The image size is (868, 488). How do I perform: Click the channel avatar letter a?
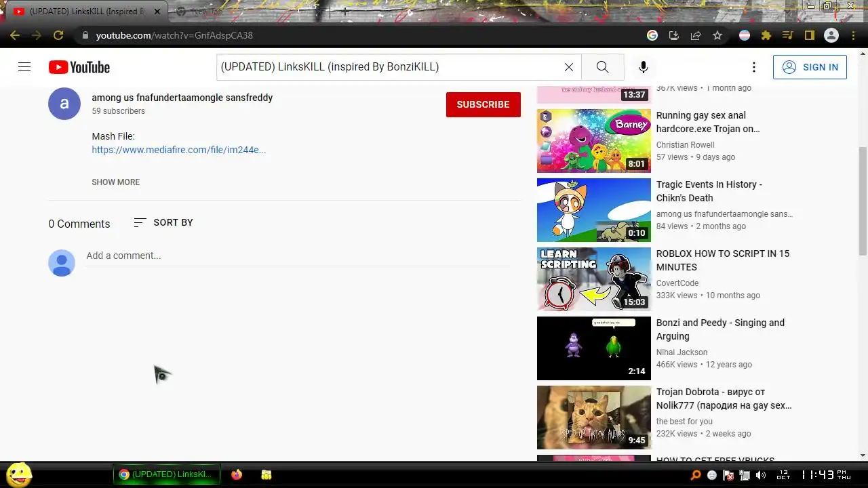(x=64, y=104)
